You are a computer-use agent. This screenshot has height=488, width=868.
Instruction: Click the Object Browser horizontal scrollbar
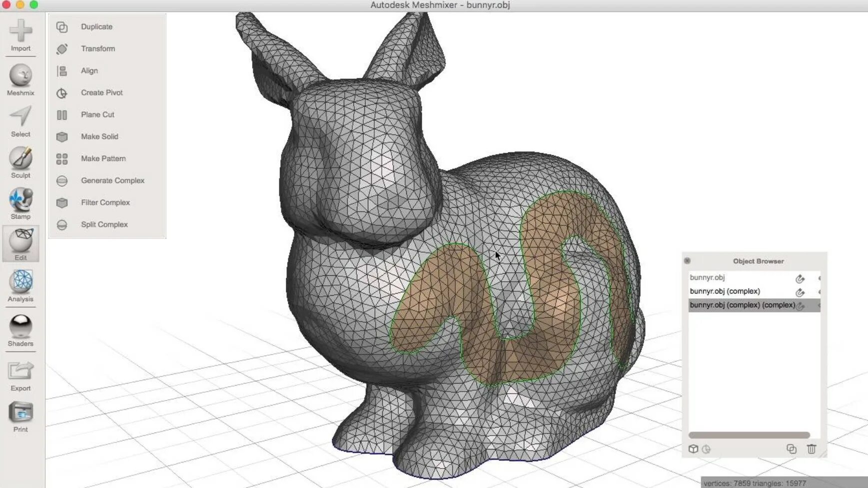[749, 435]
